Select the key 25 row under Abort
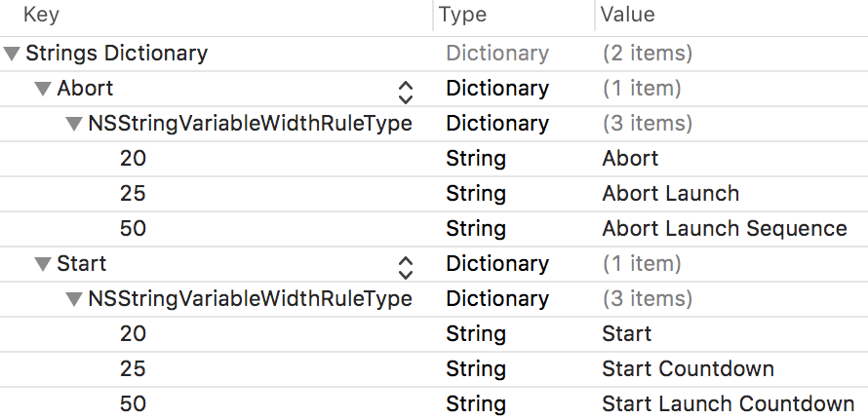This screenshot has width=868, height=419. [133, 194]
